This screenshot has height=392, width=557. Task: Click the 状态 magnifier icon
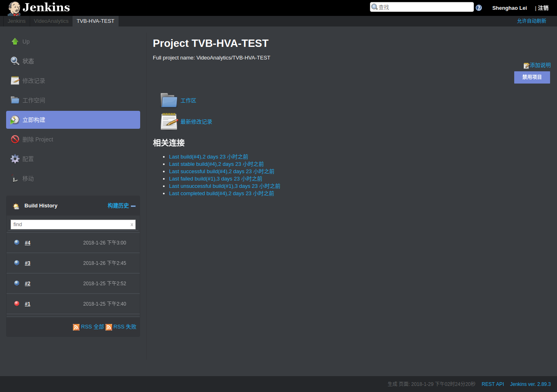coord(15,61)
